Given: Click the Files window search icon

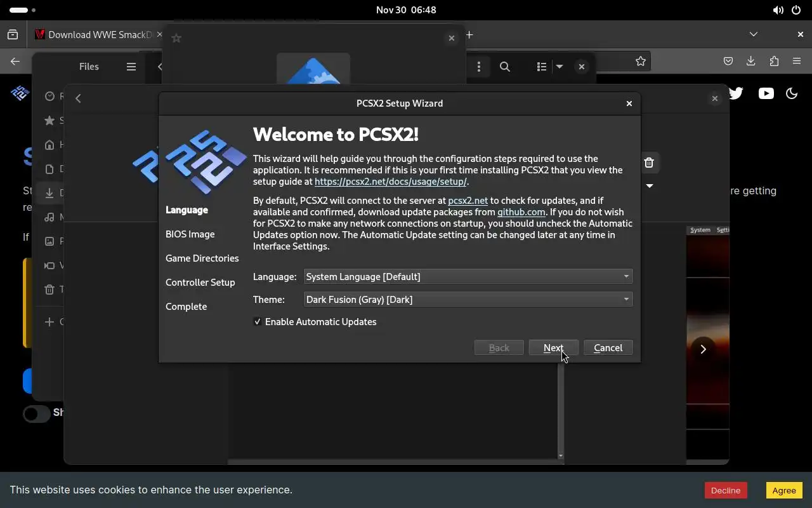Looking at the screenshot, I should (505, 67).
